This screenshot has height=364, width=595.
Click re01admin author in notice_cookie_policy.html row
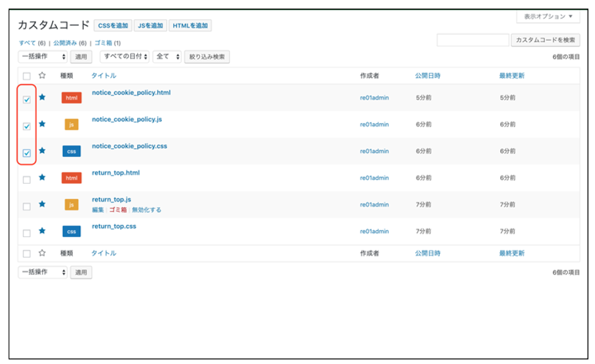(374, 98)
